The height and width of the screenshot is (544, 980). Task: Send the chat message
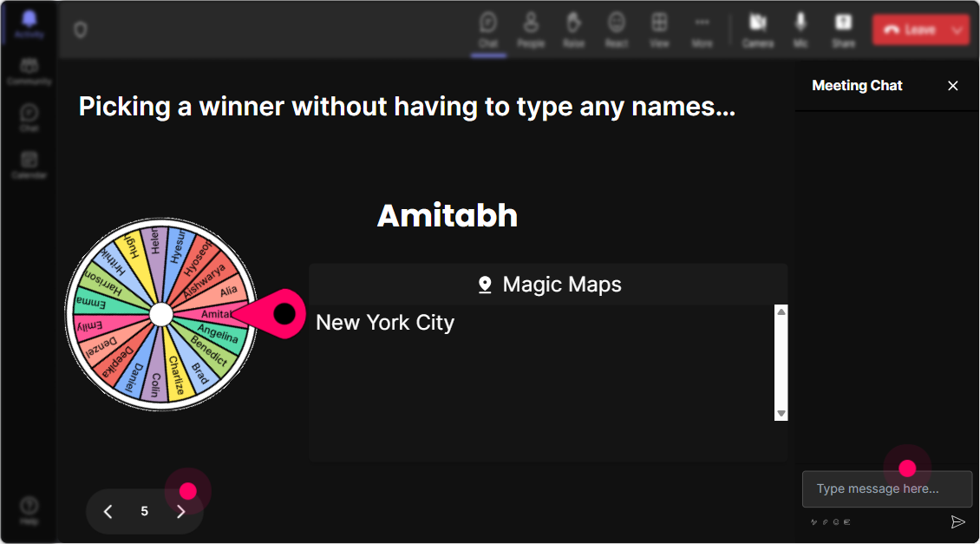tap(957, 522)
